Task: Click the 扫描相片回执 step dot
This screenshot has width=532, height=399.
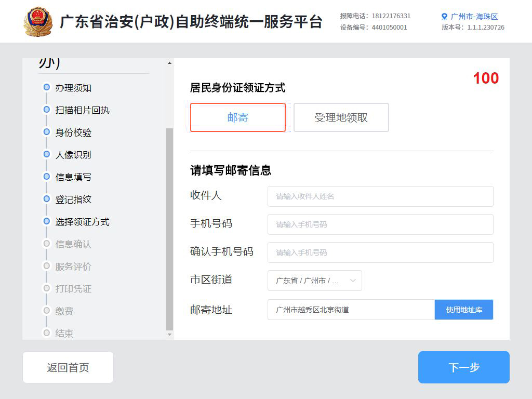Action: point(47,110)
